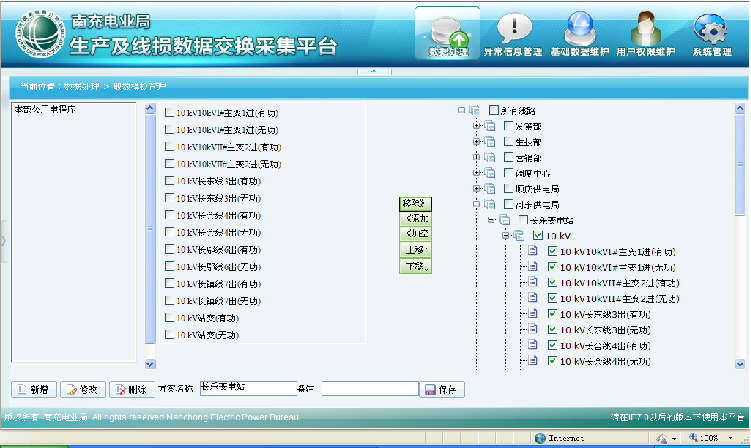Open 用户权限维护 user icon

click(x=642, y=31)
